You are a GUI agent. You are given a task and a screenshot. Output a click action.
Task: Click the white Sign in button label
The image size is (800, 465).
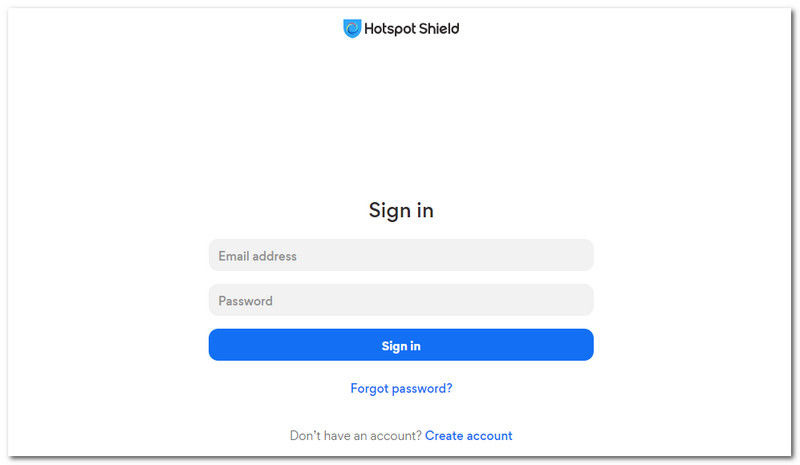click(401, 346)
